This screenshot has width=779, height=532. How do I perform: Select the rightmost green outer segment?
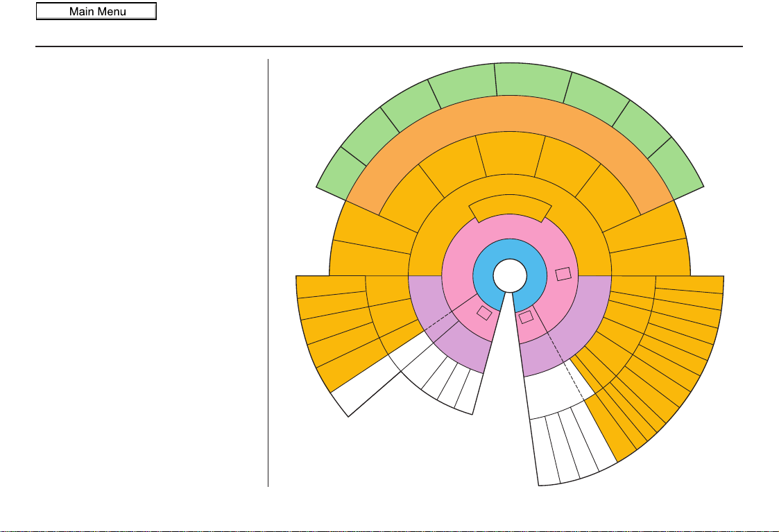pos(676,169)
